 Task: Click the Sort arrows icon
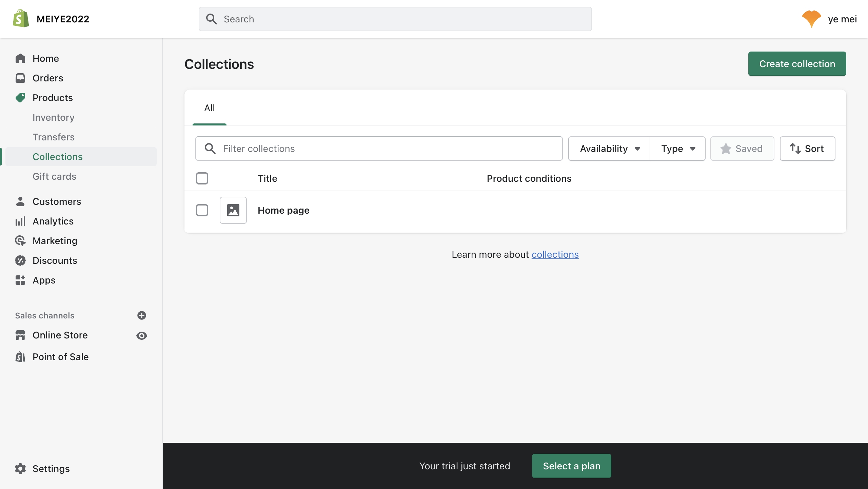click(795, 149)
